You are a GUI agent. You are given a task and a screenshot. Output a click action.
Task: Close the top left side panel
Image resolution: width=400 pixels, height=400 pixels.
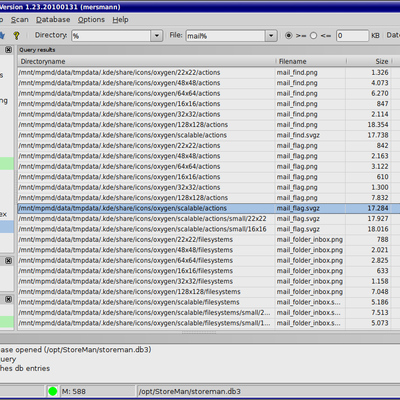tap(8, 50)
